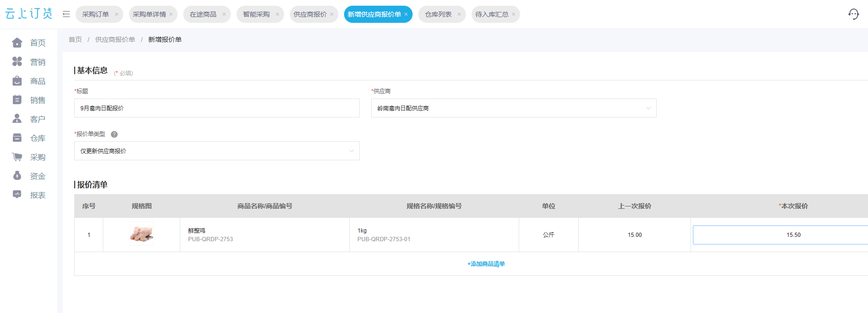Close the 智能采购 tab
The width and height of the screenshot is (868, 313).
click(x=277, y=14)
